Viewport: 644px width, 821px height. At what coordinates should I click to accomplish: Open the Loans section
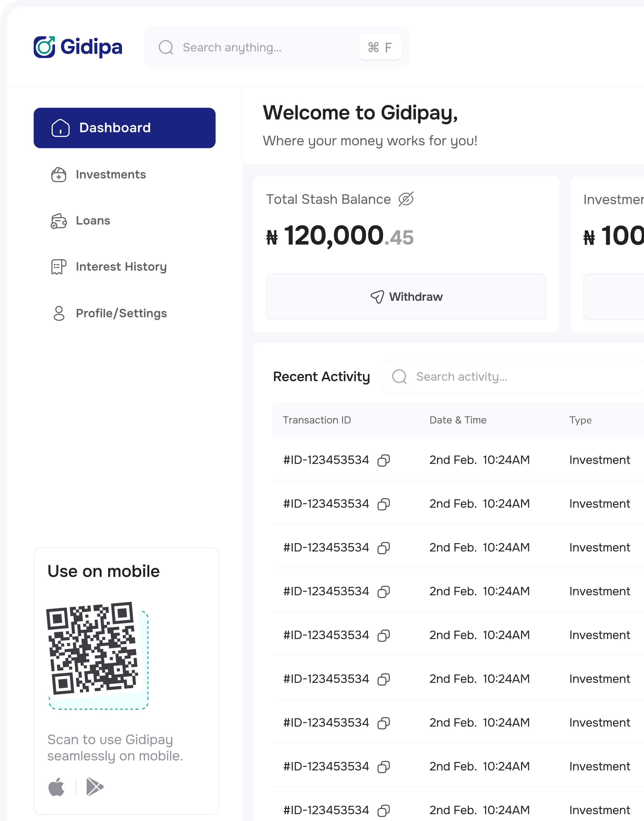click(93, 221)
